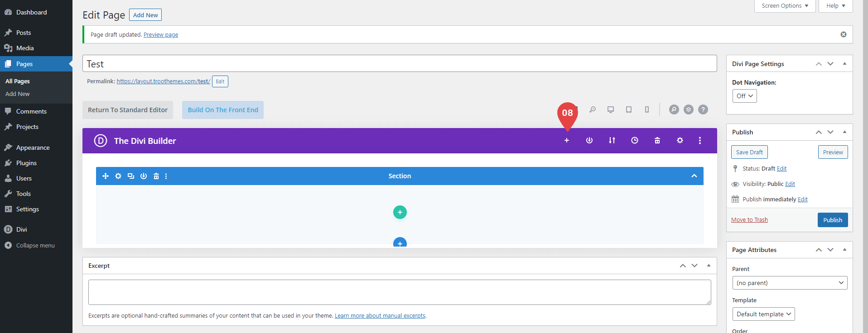
Task: Dismiss the Page draft updated notice
Action: [x=844, y=34]
